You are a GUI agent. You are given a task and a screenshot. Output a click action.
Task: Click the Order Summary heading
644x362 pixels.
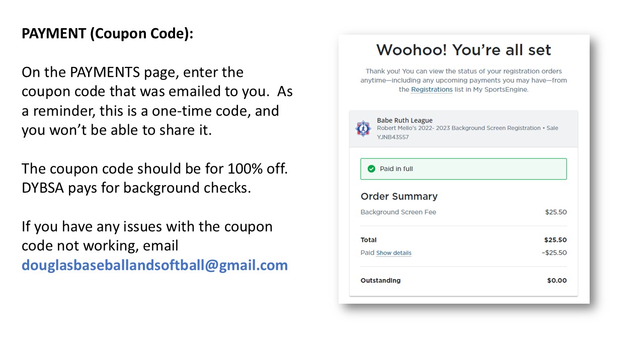(399, 197)
